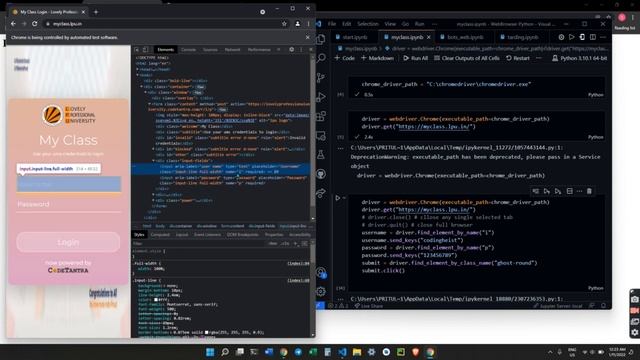The height and width of the screenshot is (360, 640).
Task: Go back in Chrome
Action: click(x=13, y=24)
